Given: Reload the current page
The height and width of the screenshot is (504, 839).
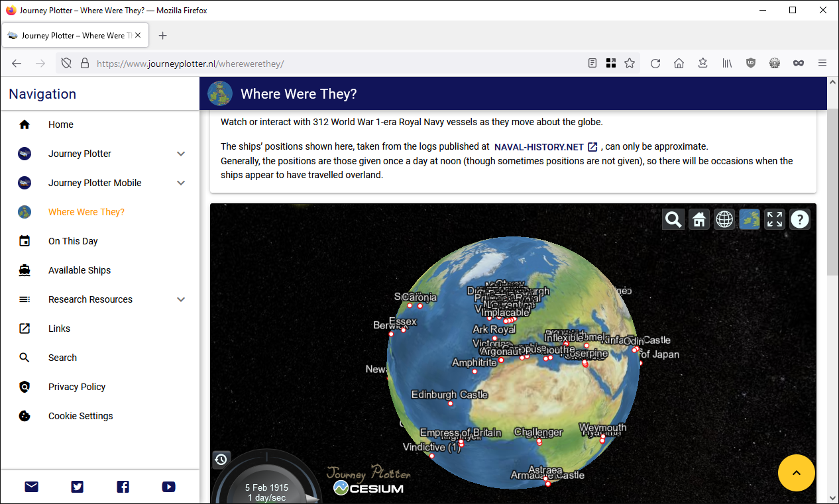Looking at the screenshot, I should pyautogui.click(x=655, y=63).
